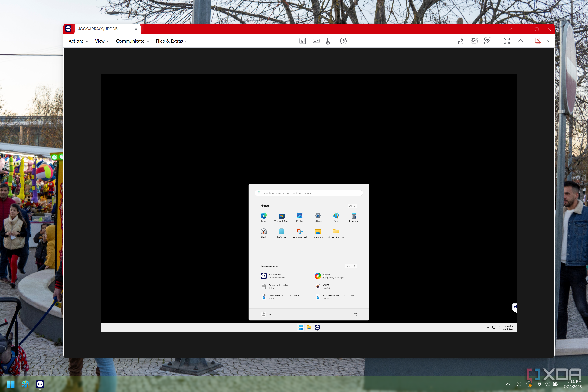Open the Actions menu in TeamViewer
Viewport: 588px width, 392px height.
pyautogui.click(x=79, y=41)
